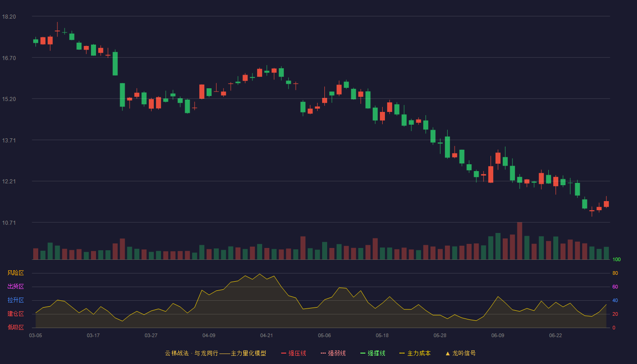The image size is (637, 364).
Task: Click the 低吸区 zone label
Action: [x=15, y=328]
